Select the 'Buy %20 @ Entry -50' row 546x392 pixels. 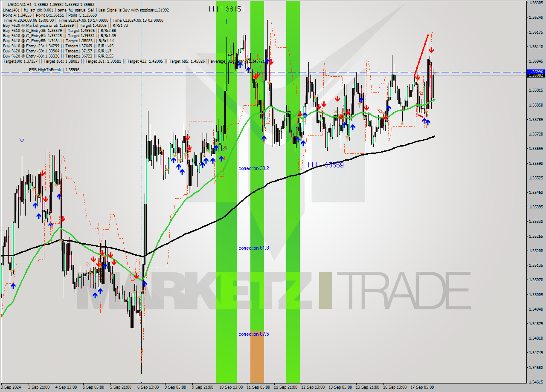57,51
